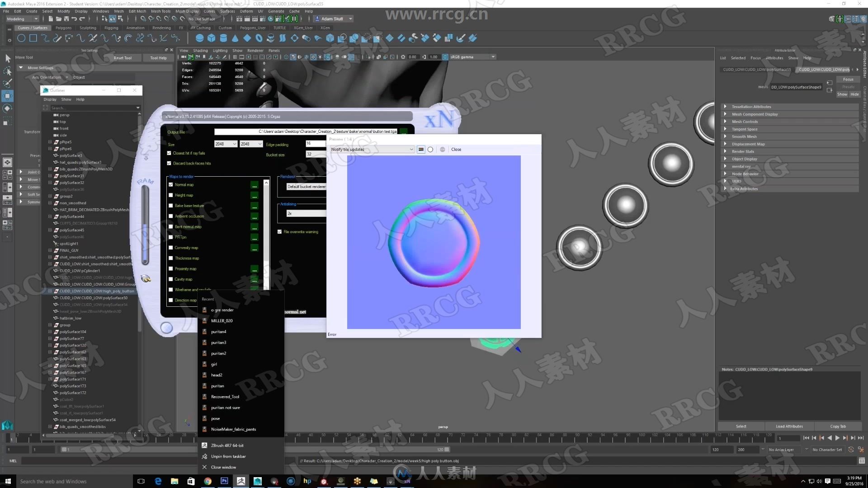Create a NURBS cube from shelf
The height and width of the screenshot is (488, 868).
pos(211,38)
